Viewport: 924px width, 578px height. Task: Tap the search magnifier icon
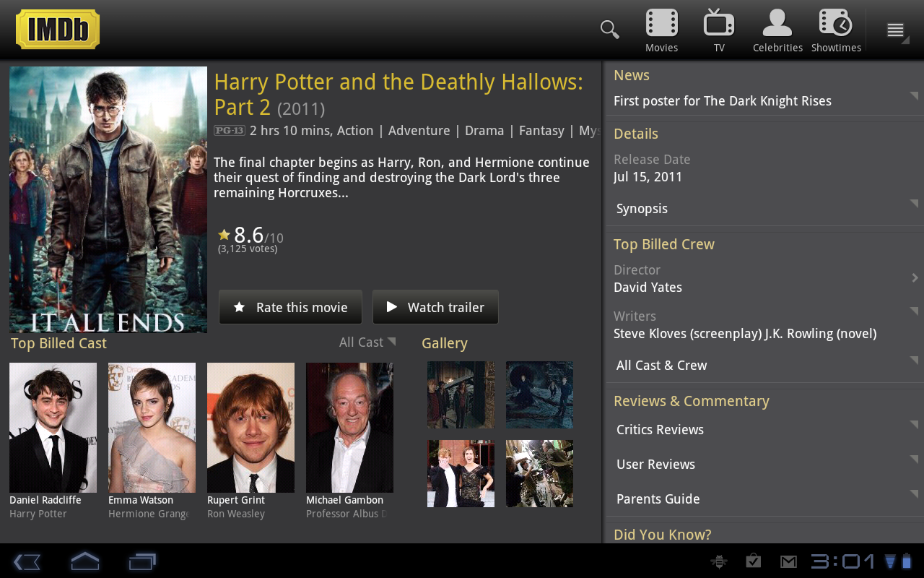tap(609, 30)
